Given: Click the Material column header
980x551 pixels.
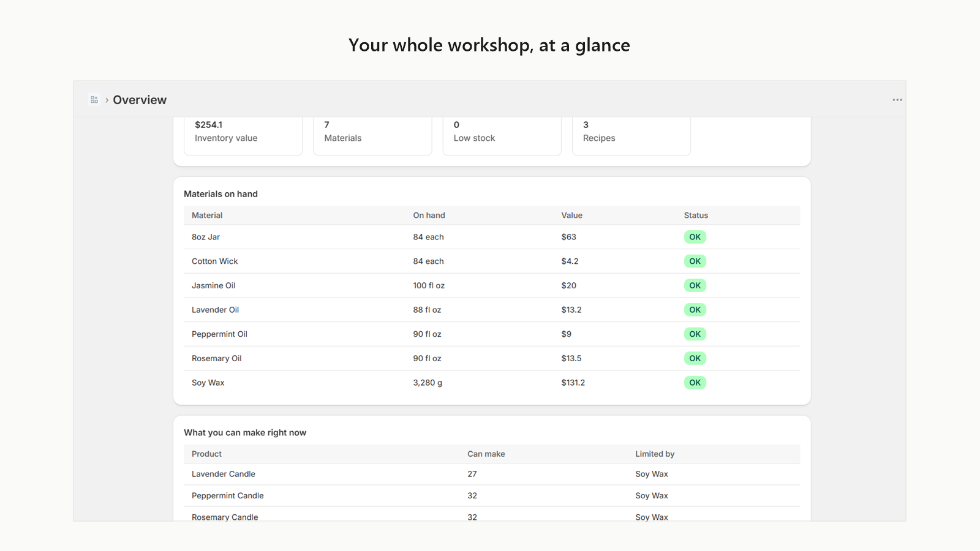Looking at the screenshot, I should tap(207, 216).
